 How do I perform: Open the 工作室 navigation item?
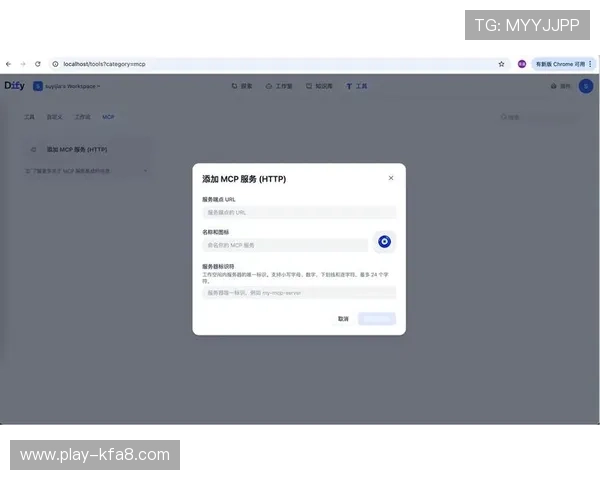click(279, 86)
